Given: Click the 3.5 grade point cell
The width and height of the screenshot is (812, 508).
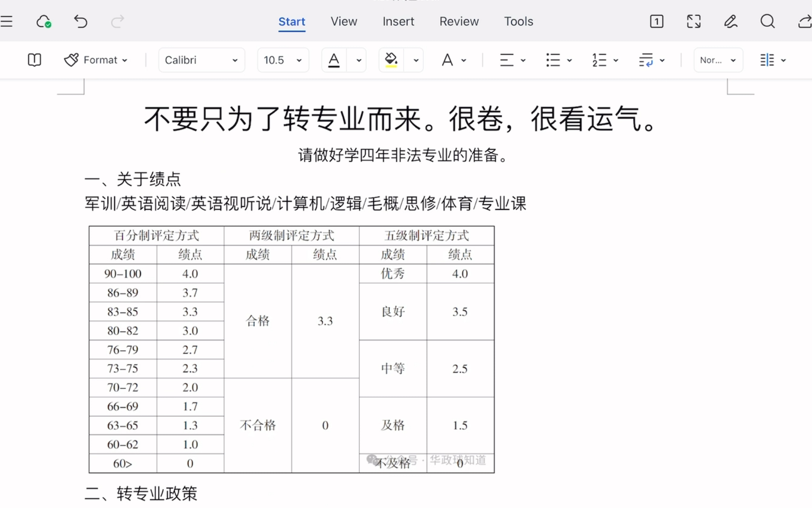Looking at the screenshot, I should [x=460, y=311].
